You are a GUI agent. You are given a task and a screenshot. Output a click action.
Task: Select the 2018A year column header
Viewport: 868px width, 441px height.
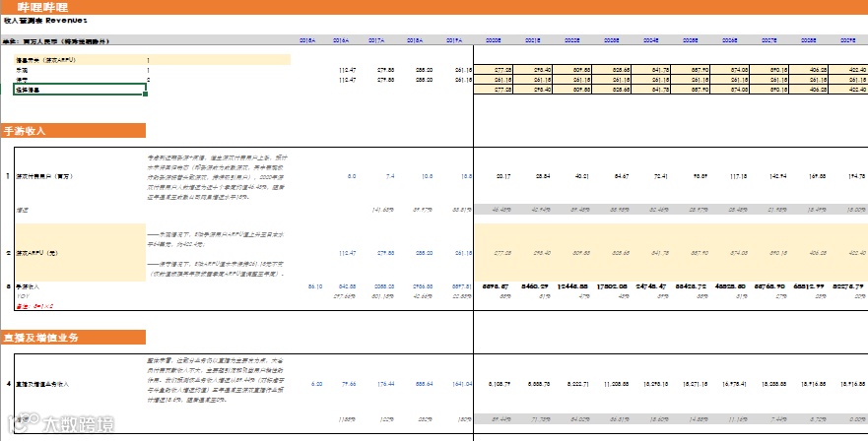416,40
